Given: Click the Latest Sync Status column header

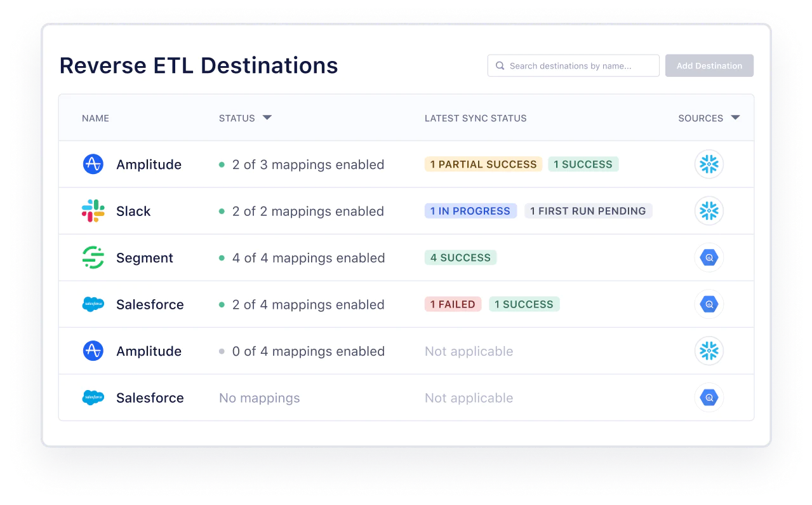Looking at the screenshot, I should (x=476, y=118).
